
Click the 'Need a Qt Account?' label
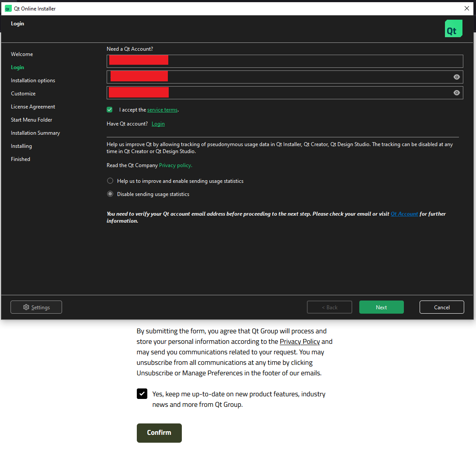tap(130, 49)
